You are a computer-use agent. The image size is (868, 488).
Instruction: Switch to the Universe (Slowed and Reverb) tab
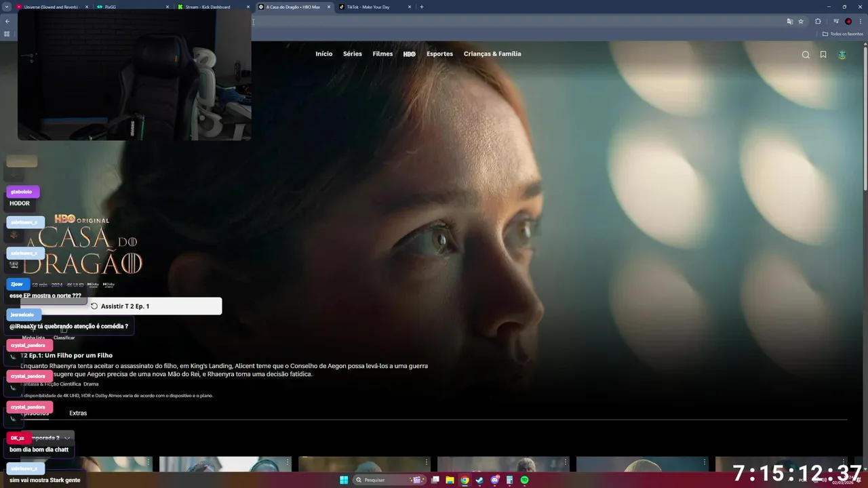(x=52, y=7)
